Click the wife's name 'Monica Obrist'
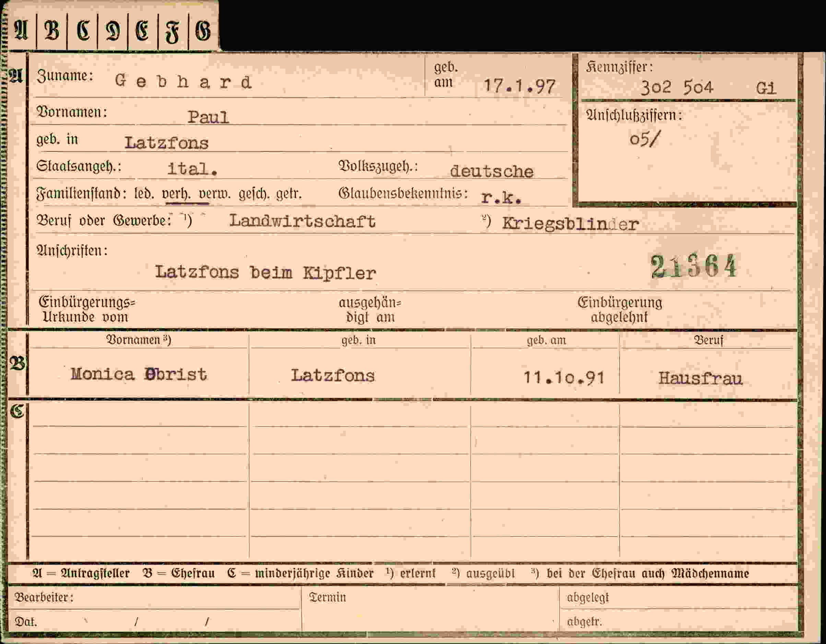 tap(139, 374)
